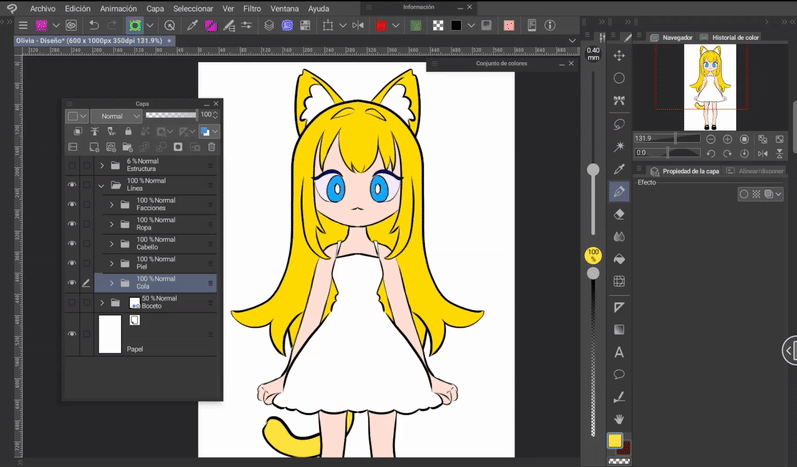Collapse the Línea folder

click(101, 185)
